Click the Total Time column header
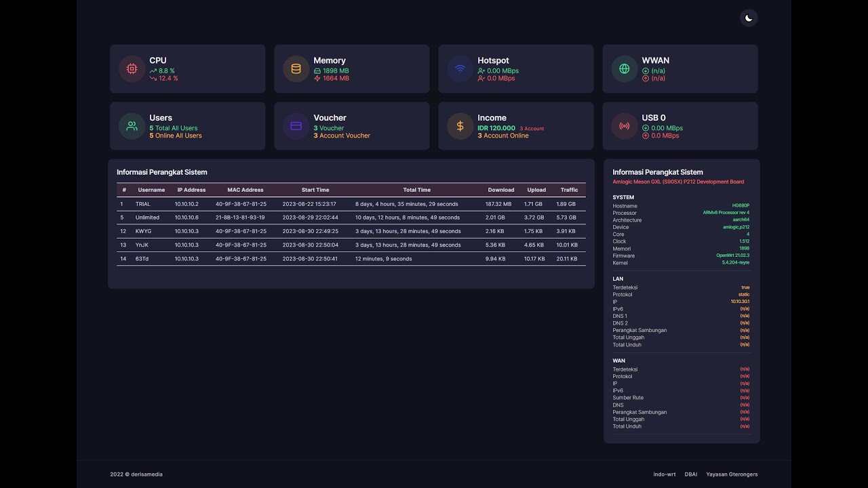Image resolution: width=868 pixels, height=488 pixels. 417,190
